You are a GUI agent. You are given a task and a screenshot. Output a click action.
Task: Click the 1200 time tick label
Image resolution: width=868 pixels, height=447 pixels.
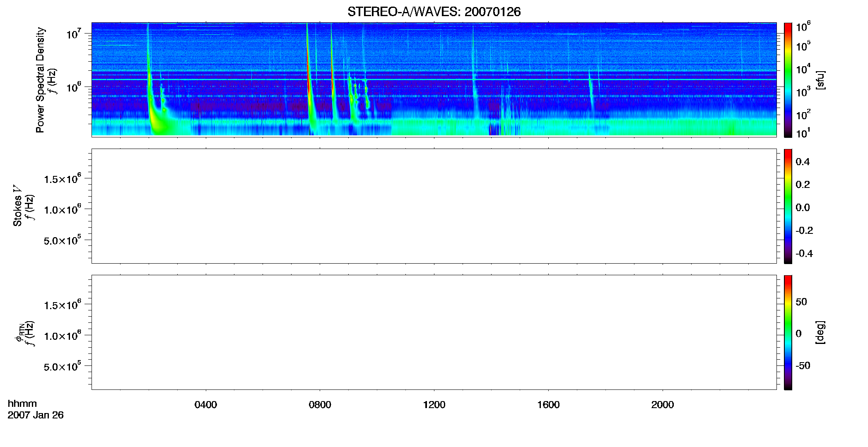coord(434,404)
